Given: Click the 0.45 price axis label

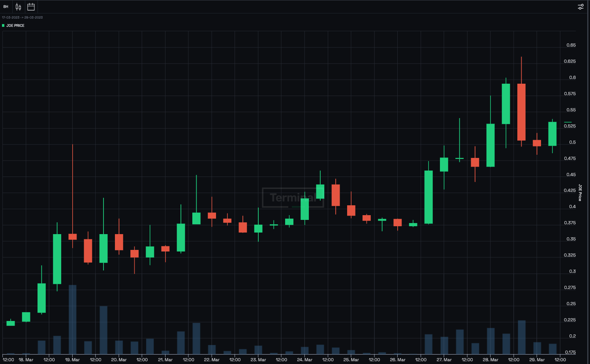Looking at the screenshot, I should [571, 174].
